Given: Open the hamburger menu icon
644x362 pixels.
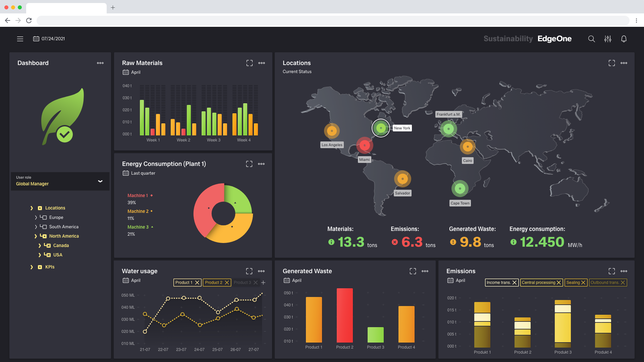Looking at the screenshot, I should coord(20,39).
